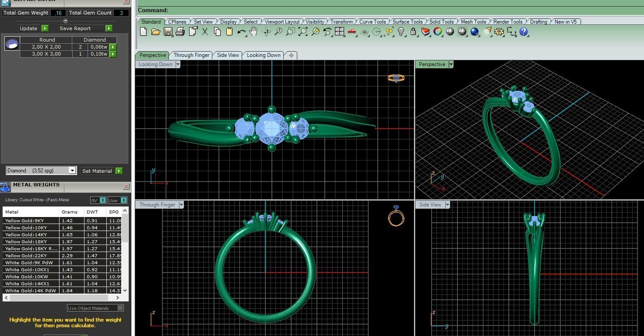Open a file with the folder icon

155,31
